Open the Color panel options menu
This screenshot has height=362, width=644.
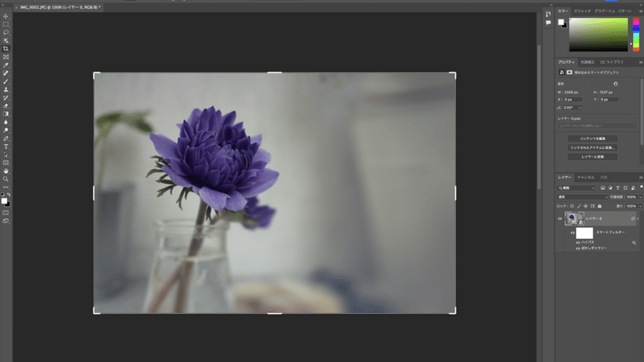point(641,11)
